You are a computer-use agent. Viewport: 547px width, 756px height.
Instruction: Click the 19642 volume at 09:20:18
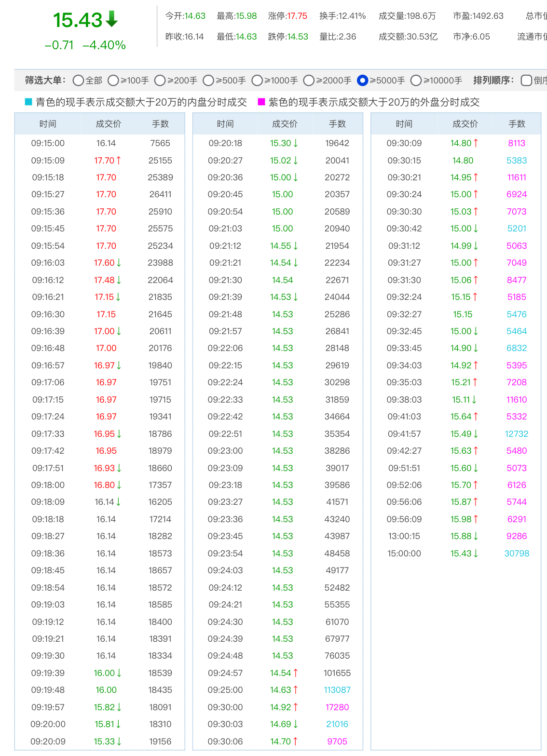click(337, 143)
